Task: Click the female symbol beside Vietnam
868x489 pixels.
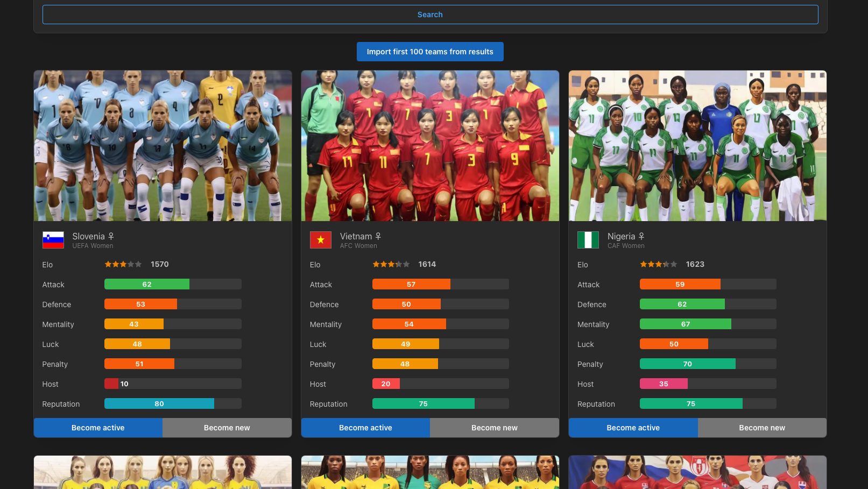Action: pos(378,236)
